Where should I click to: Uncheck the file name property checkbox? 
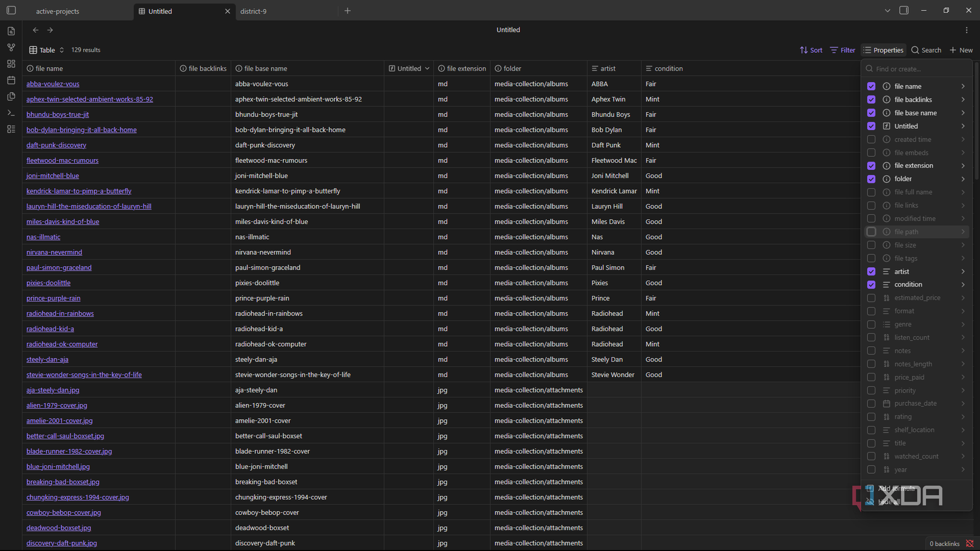pos(871,86)
